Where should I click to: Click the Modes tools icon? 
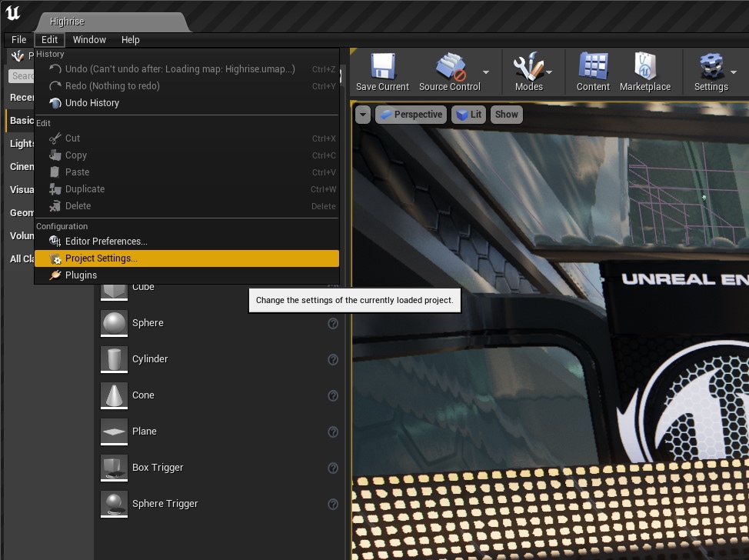click(x=528, y=68)
